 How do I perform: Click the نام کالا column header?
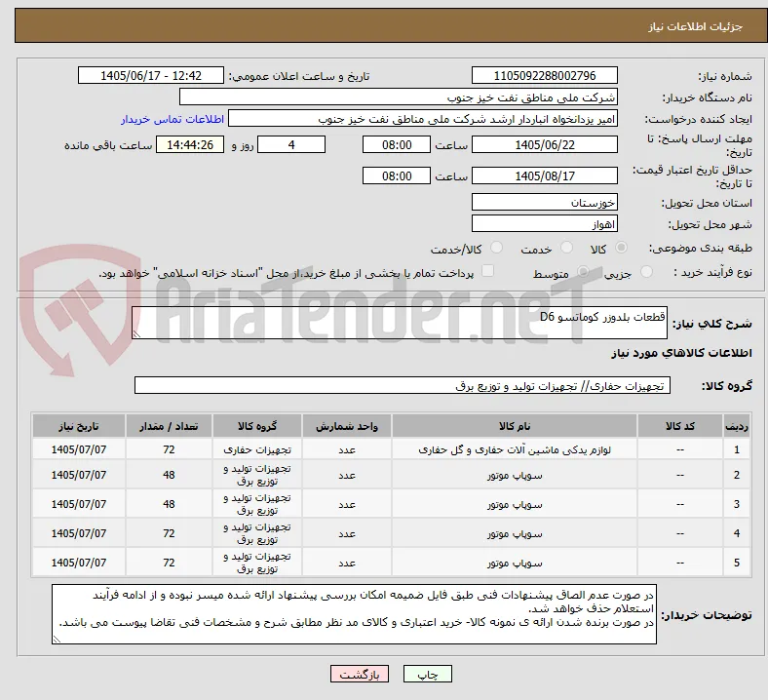(515, 426)
